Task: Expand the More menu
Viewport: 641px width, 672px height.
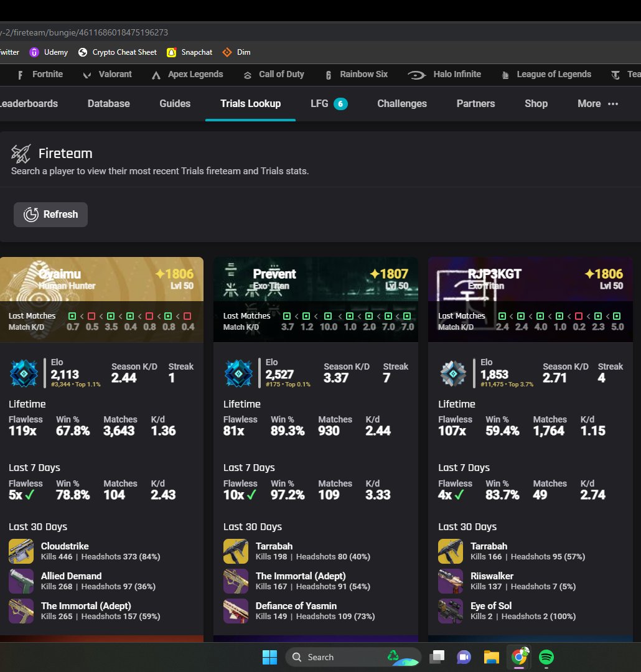Action: [x=597, y=104]
